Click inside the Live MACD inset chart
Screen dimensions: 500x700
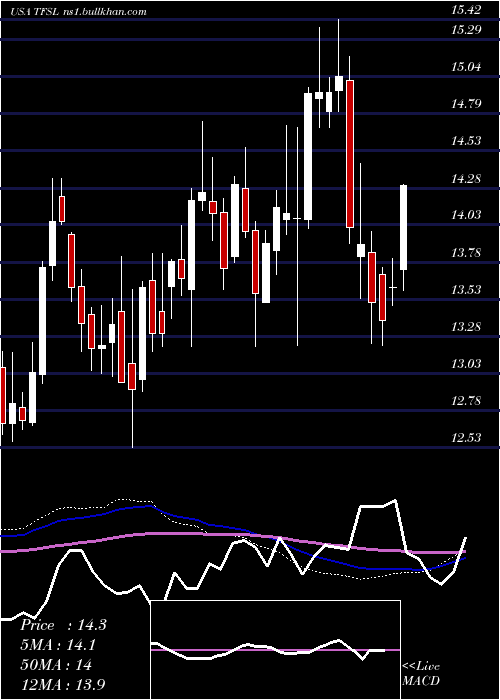pyautogui.click(x=275, y=650)
